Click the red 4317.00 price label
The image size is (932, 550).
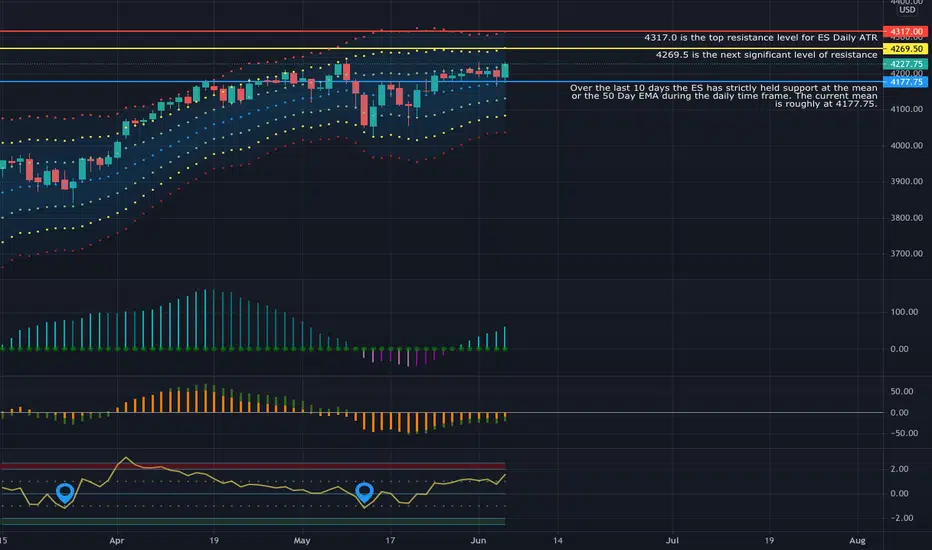[x=905, y=32]
